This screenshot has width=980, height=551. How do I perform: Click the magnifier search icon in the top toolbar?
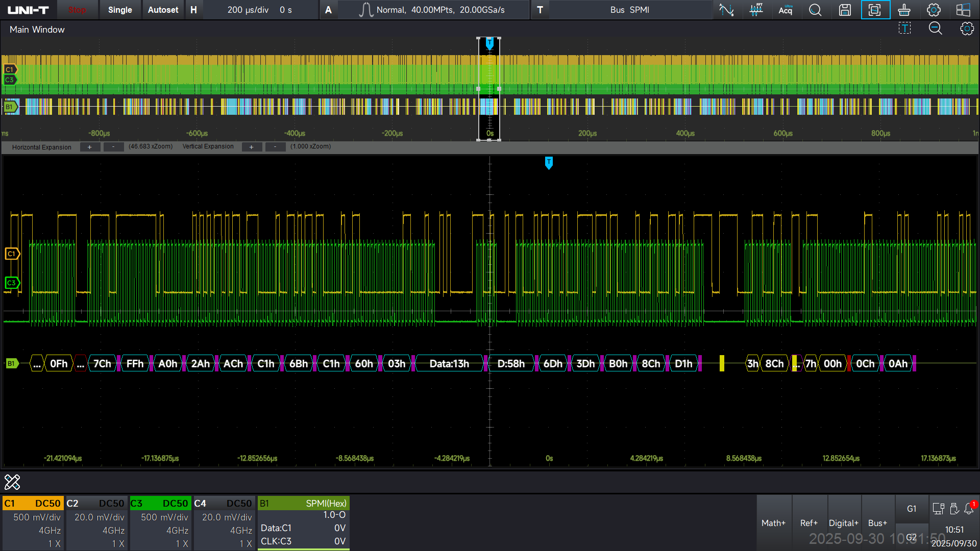pyautogui.click(x=815, y=10)
